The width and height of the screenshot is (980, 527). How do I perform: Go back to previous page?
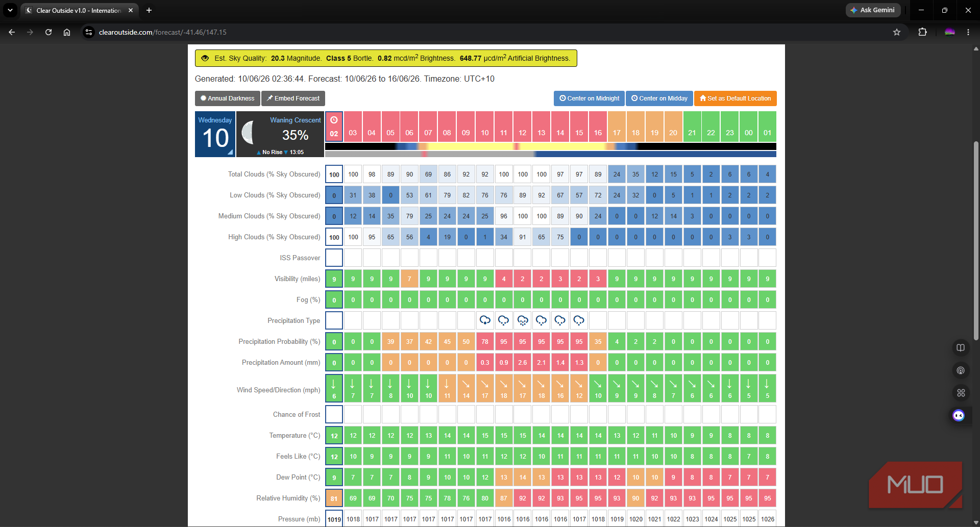[12, 32]
